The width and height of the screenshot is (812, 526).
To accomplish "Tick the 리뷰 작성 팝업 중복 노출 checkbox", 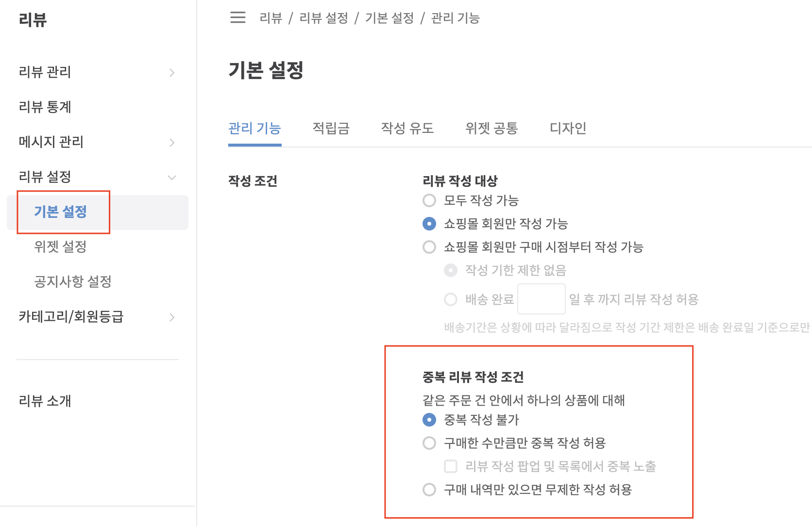I will pos(451,466).
